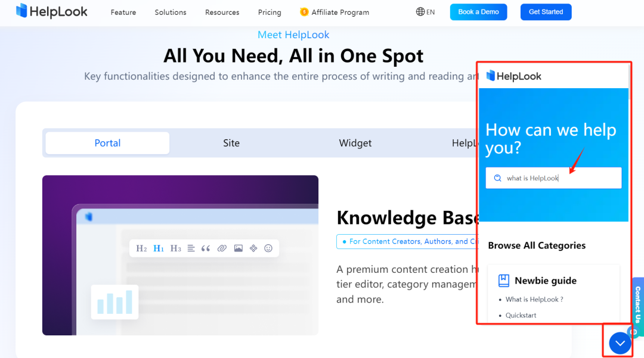Open the Quickstart article link

click(x=521, y=315)
